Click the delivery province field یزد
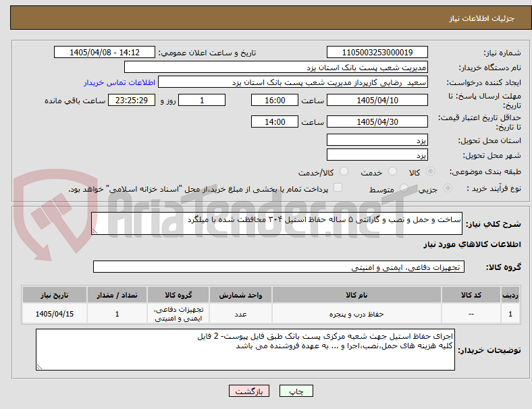 pos(377,140)
